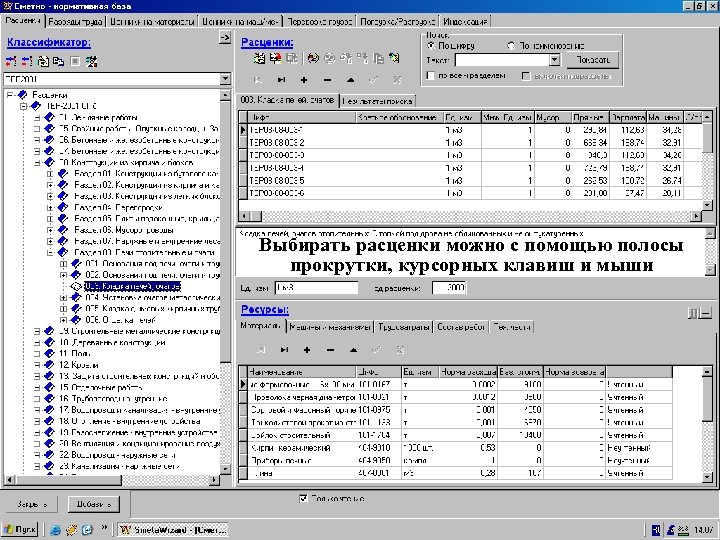Screen dimensions: 720x540
Task: Click the Добавить button at the bottom
Action: (94, 504)
